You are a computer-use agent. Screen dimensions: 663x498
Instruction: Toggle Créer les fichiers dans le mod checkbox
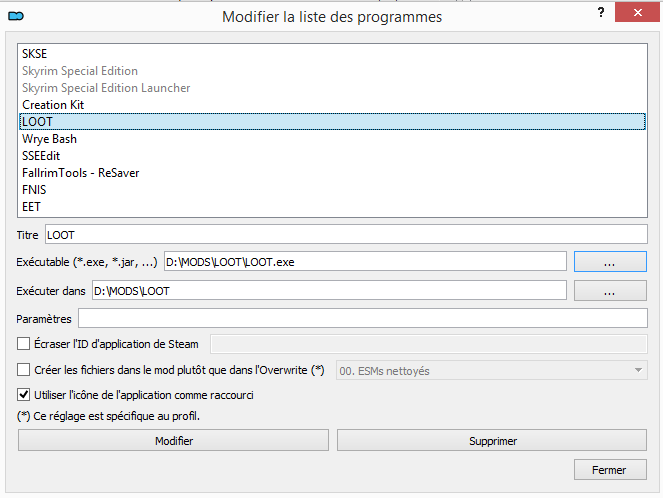coord(24,370)
